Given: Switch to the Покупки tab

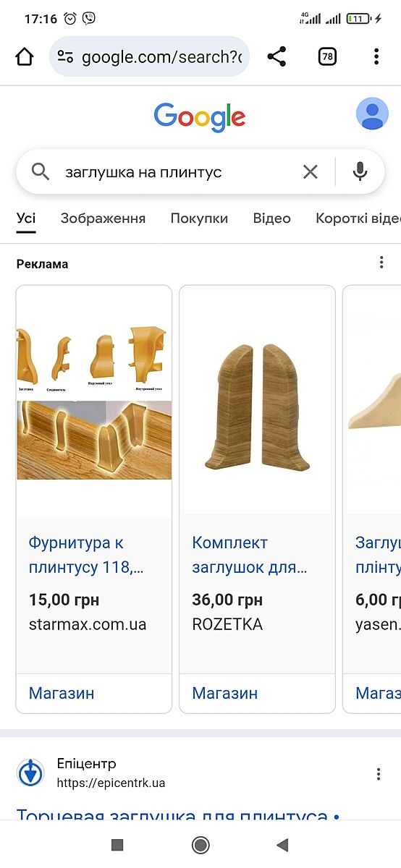Looking at the screenshot, I should [199, 218].
